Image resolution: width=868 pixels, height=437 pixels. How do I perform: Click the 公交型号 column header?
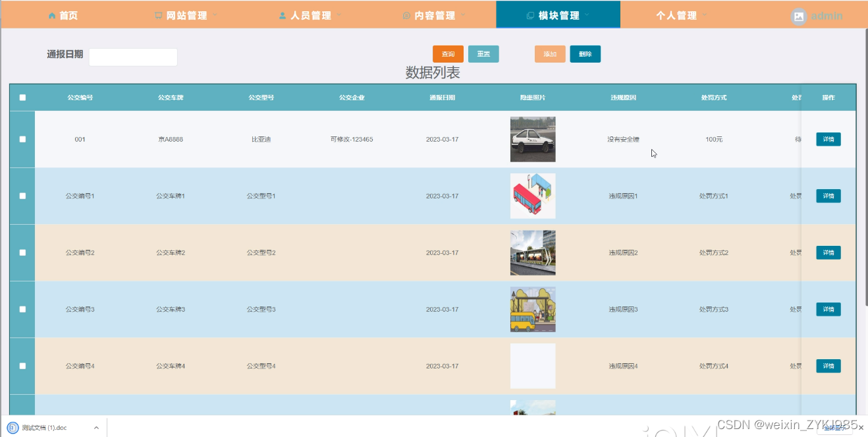click(261, 98)
